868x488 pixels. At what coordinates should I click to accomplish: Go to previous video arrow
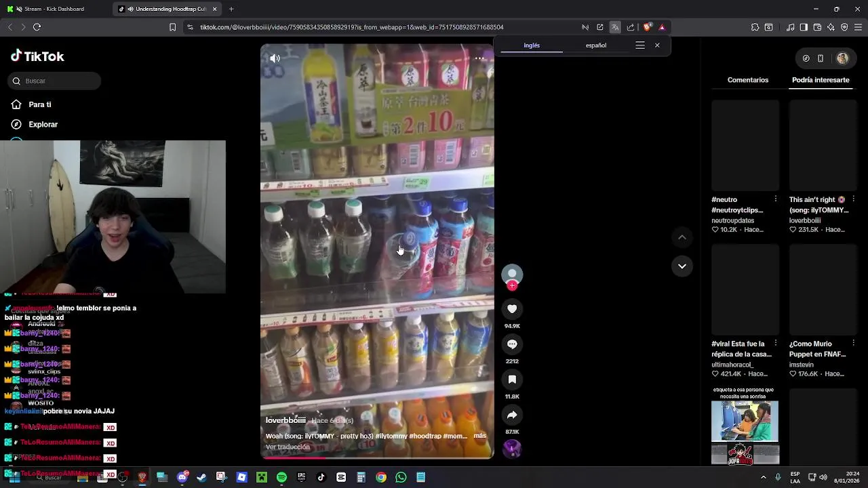[x=682, y=237]
